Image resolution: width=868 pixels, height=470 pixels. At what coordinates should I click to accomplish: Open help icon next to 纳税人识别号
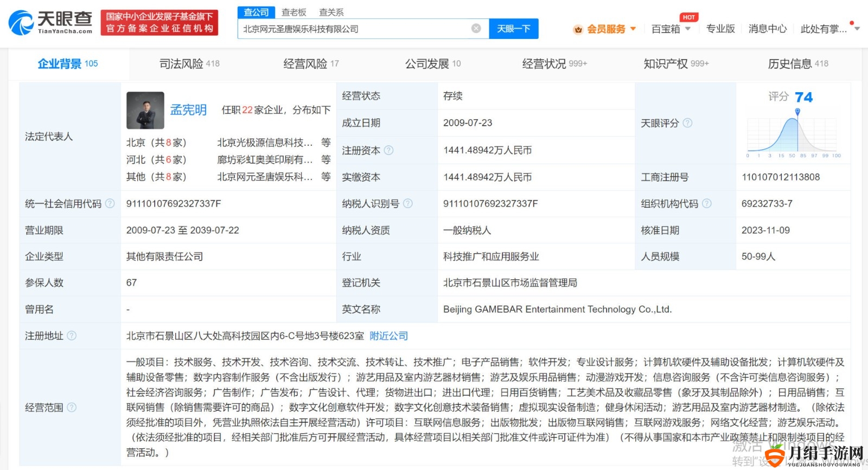pyautogui.click(x=408, y=203)
